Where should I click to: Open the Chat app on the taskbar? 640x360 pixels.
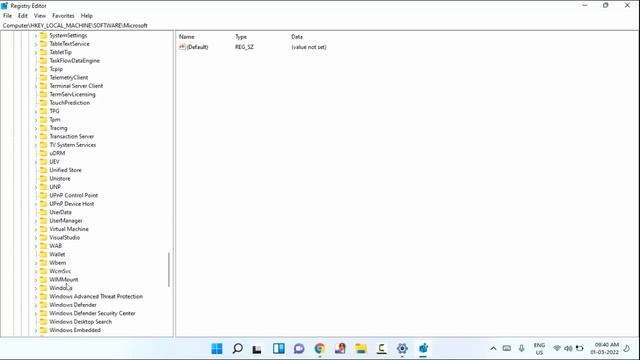tap(299, 348)
